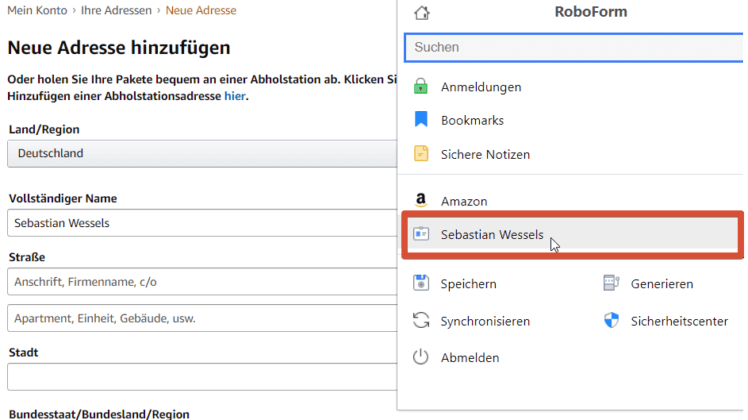Viewport: 748px width, 420px height.
Task: Click the Abmelden label
Action: click(x=470, y=357)
